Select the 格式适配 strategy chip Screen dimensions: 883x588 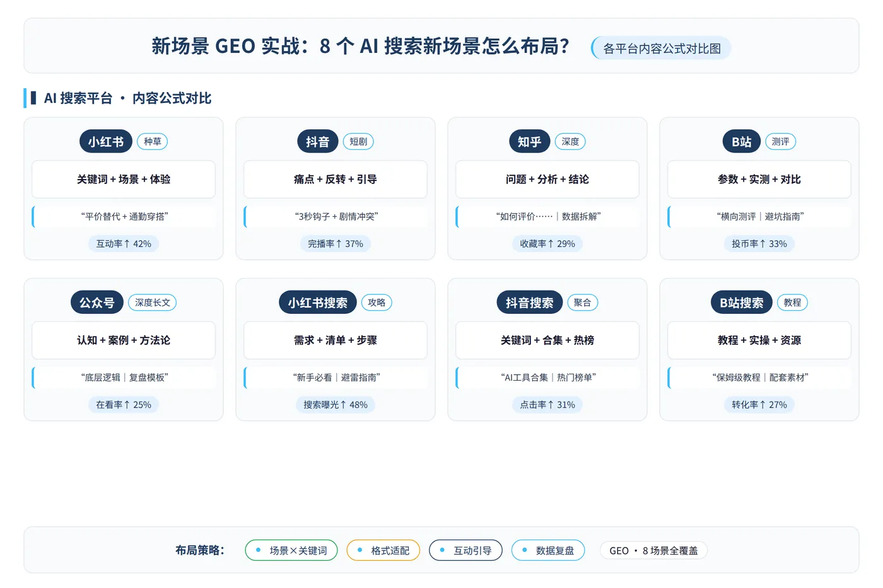pos(383,550)
